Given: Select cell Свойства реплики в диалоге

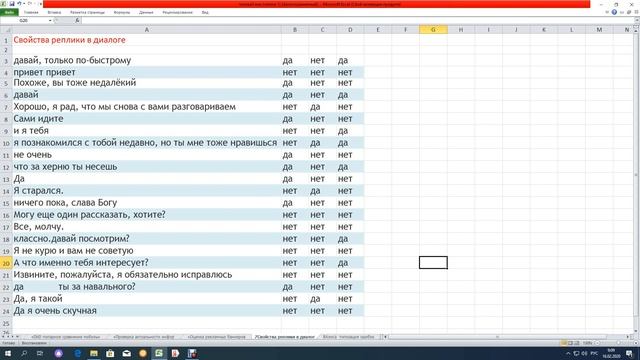Looking at the screenshot, I should pyautogui.click(x=147, y=40).
